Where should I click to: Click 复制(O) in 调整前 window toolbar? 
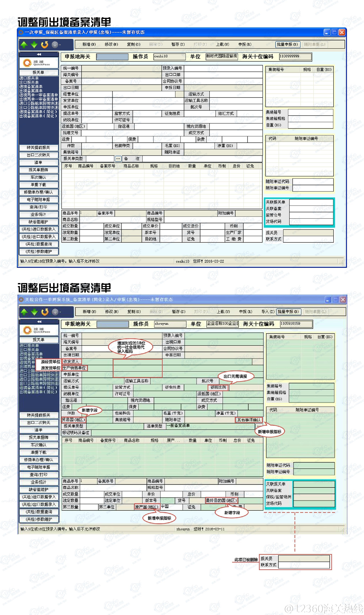[x=134, y=44]
